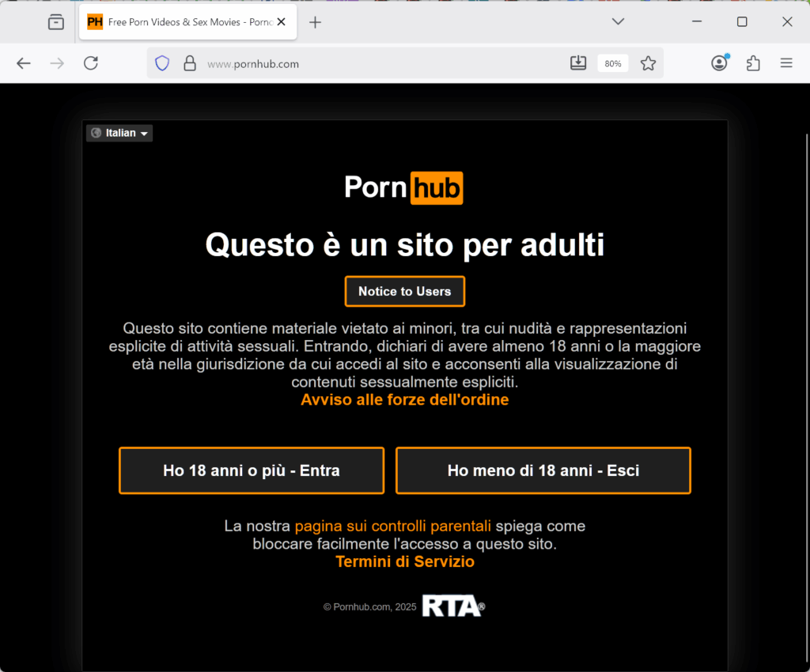This screenshot has height=672, width=810.
Task: Click the browser back arrow
Action: coord(24,63)
